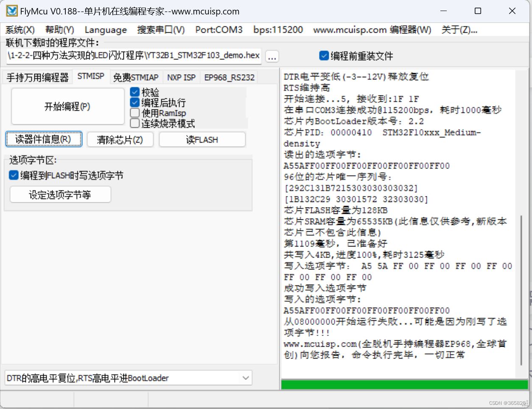Close the FlyMcu window
This screenshot has width=532, height=409.
(512, 11)
